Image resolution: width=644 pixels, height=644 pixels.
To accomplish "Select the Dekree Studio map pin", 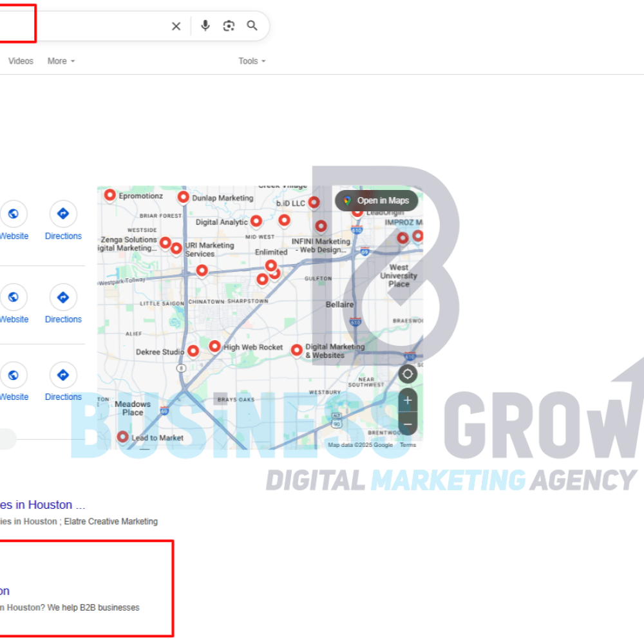I will pos(193,351).
